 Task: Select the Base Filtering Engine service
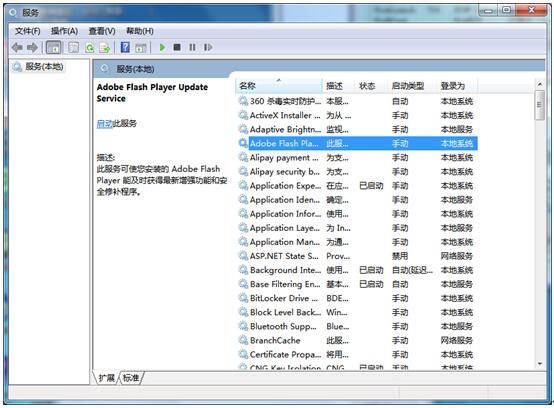pos(357,284)
